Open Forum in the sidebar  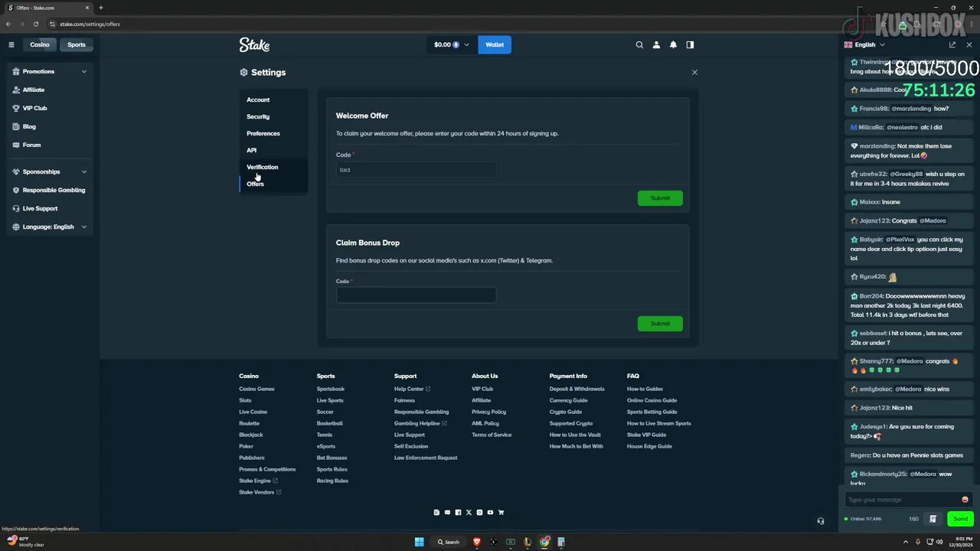coord(31,145)
